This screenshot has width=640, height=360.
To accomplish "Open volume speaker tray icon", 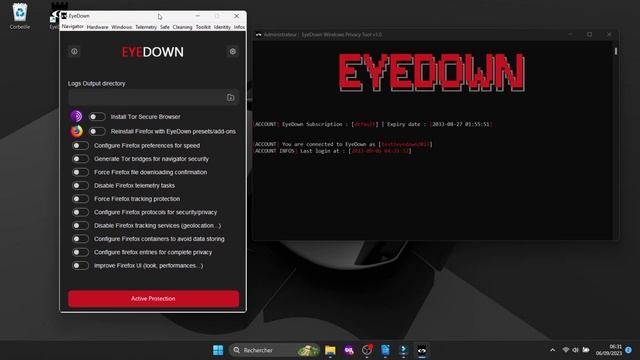I will click(576, 350).
